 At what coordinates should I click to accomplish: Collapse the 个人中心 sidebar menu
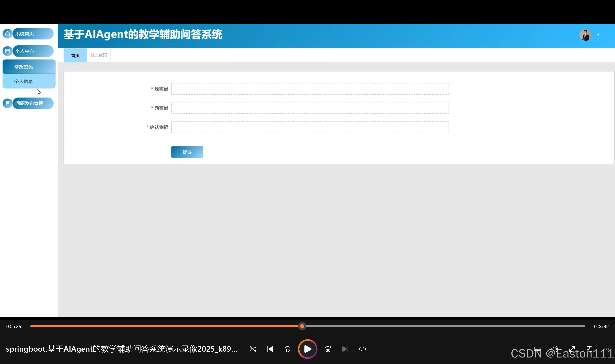click(33, 51)
